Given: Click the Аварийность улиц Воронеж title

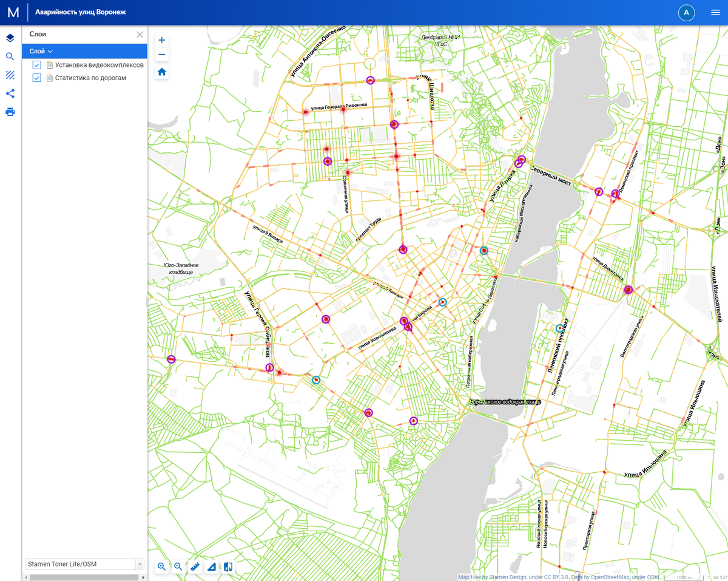Looking at the screenshot, I should [81, 12].
